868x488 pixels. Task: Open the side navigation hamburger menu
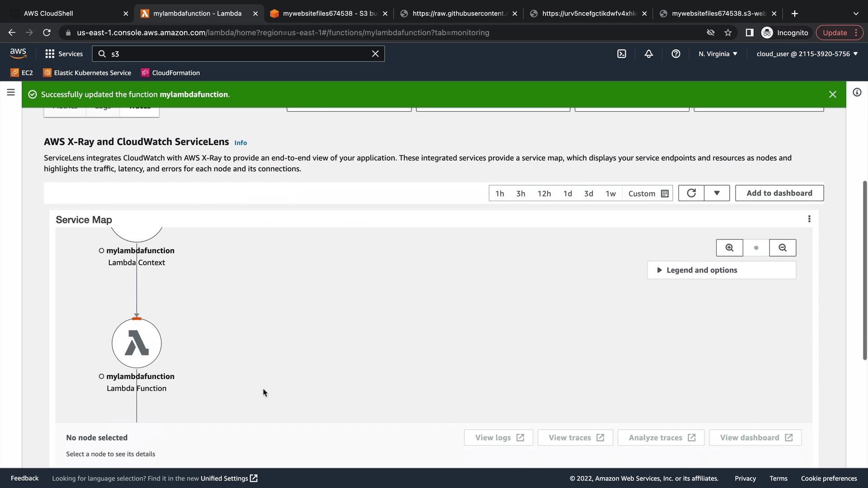point(11,93)
